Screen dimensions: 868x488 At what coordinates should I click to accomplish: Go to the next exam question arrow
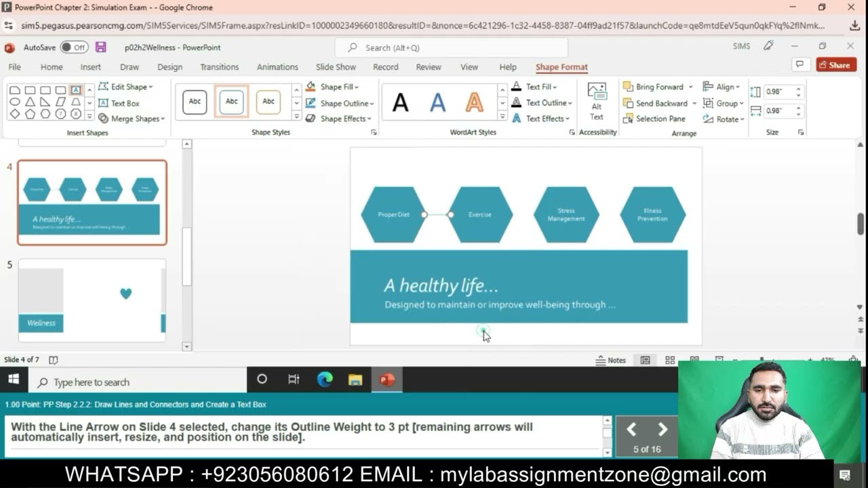[x=663, y=430]
